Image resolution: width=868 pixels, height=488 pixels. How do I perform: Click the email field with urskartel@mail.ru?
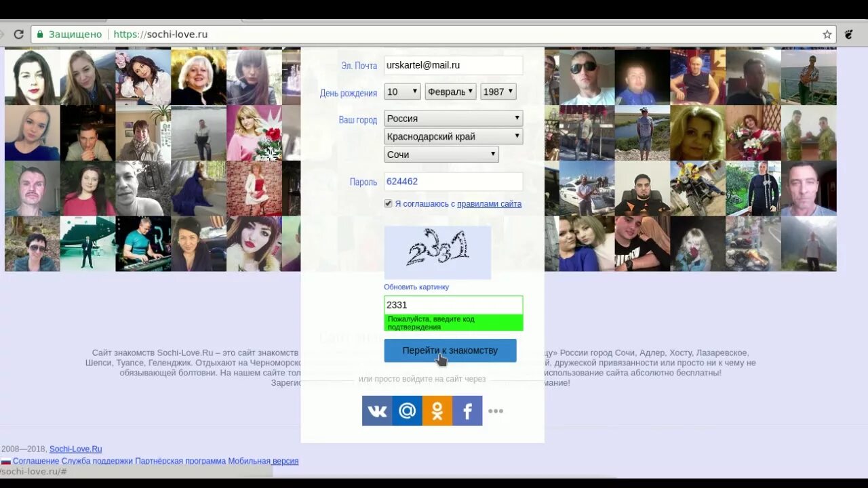click(453, 65)
